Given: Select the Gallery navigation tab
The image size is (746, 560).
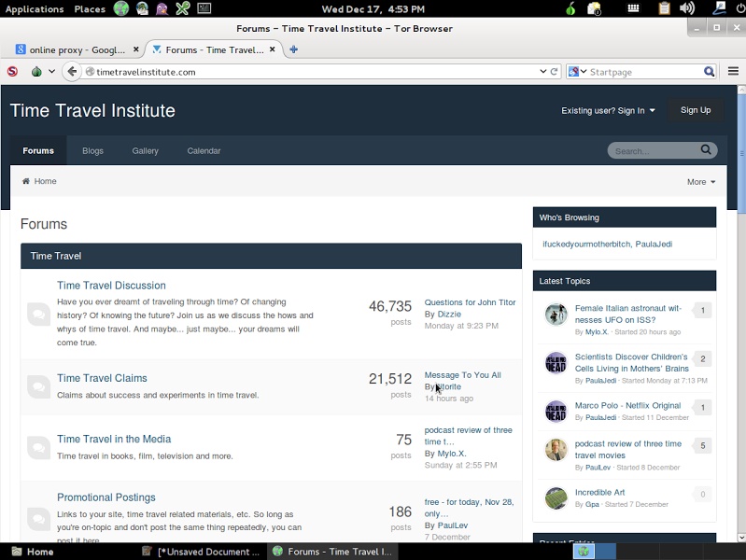Looking at the screenshot, I should (x=145, y=150).
